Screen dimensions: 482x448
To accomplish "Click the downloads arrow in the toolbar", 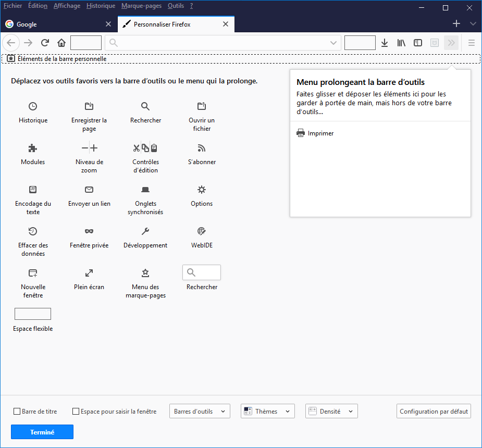I will point(385,43).
